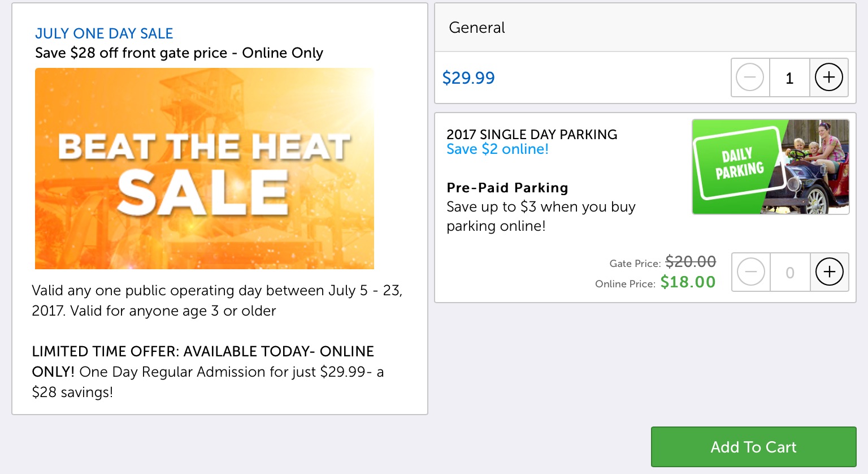Open the Daily Parking thumbnail image
Screen dimensions: 868x474
[x=770, y=167]
